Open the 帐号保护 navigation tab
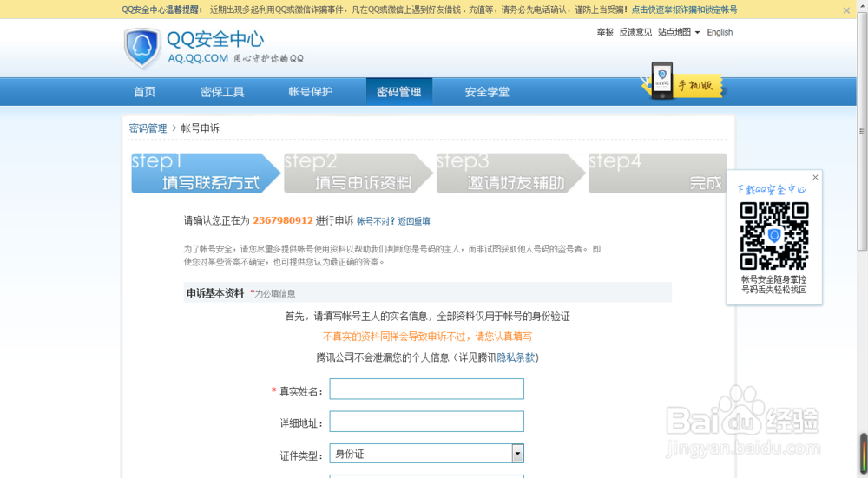The image size is (868, 478). pos(311,92)
